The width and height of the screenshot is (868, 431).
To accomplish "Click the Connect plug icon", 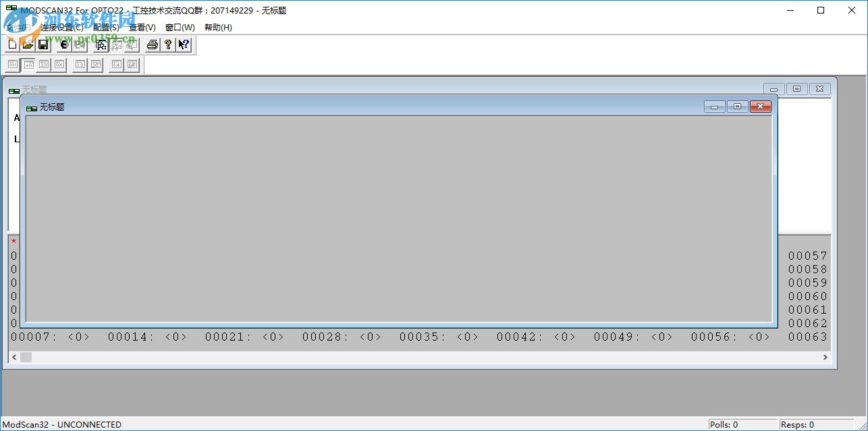I will pyautogui.click(x=64, y=45).
